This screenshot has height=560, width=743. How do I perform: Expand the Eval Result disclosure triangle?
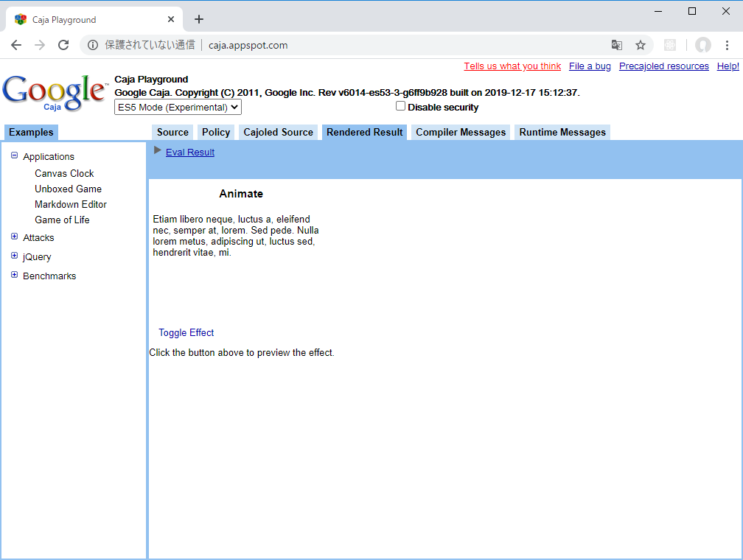coord(157,150)
